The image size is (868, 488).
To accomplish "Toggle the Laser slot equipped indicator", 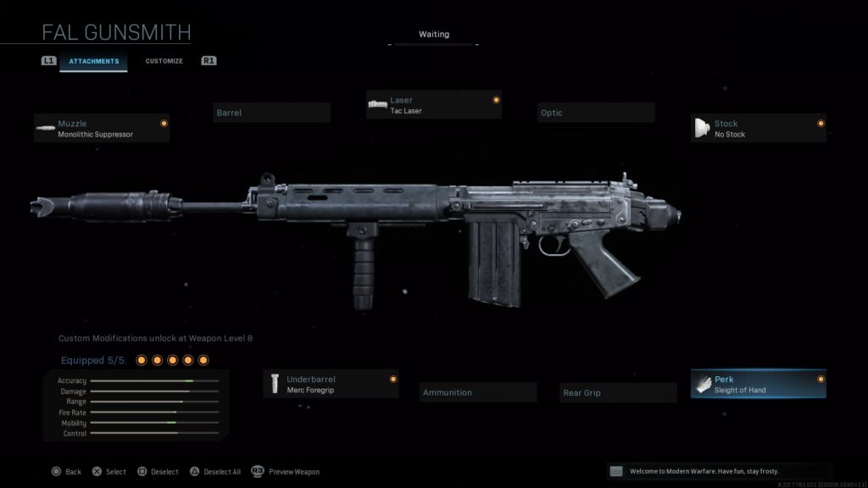I will coord(496,100).
